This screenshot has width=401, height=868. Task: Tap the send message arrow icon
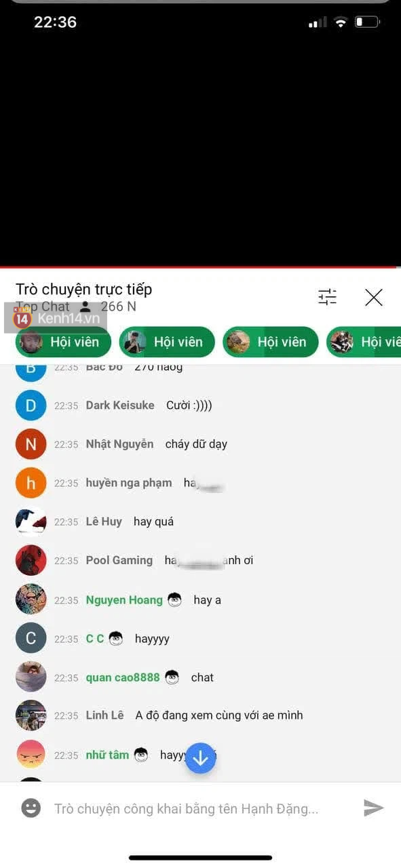pyautogui.click(x=373, y=808)
